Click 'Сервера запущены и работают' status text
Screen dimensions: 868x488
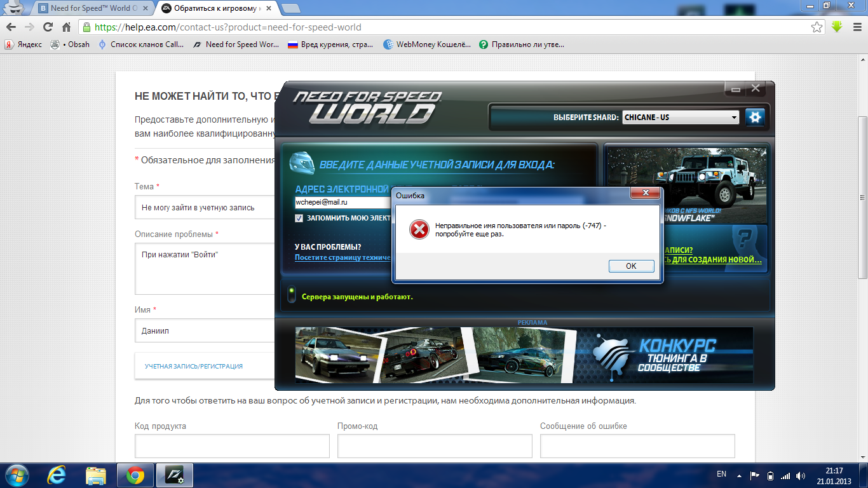357,297
